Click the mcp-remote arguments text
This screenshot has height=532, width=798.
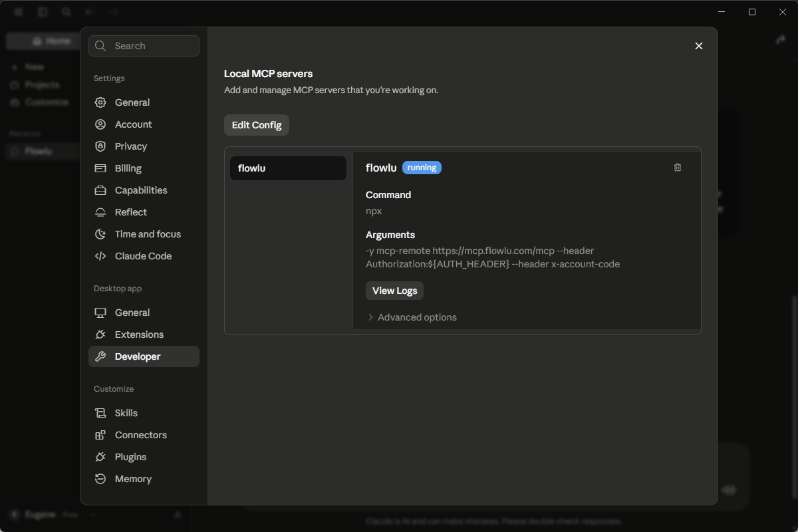tap(493, 257)
